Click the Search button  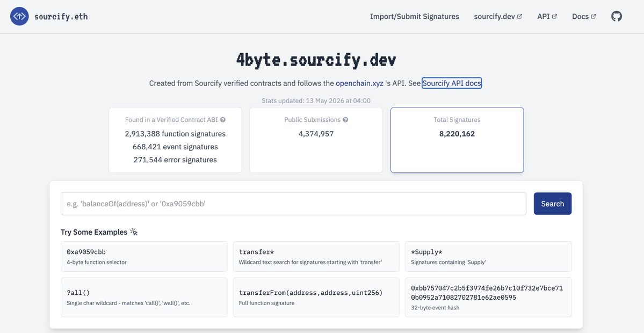coord(552,204)
